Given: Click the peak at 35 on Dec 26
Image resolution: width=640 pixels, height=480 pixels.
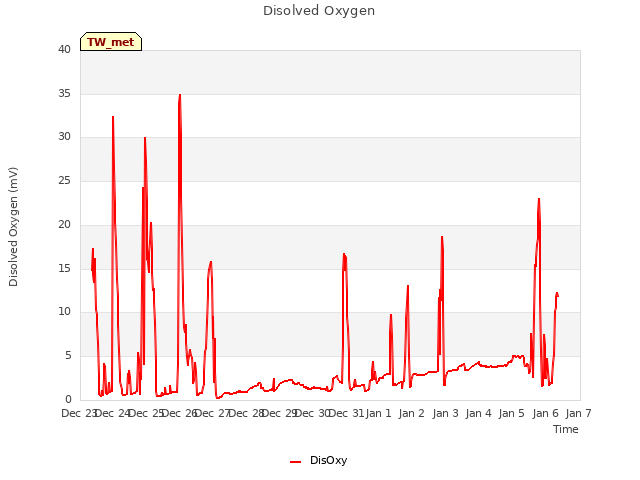Looking at the screenshot, I should [x=180, y=95].
